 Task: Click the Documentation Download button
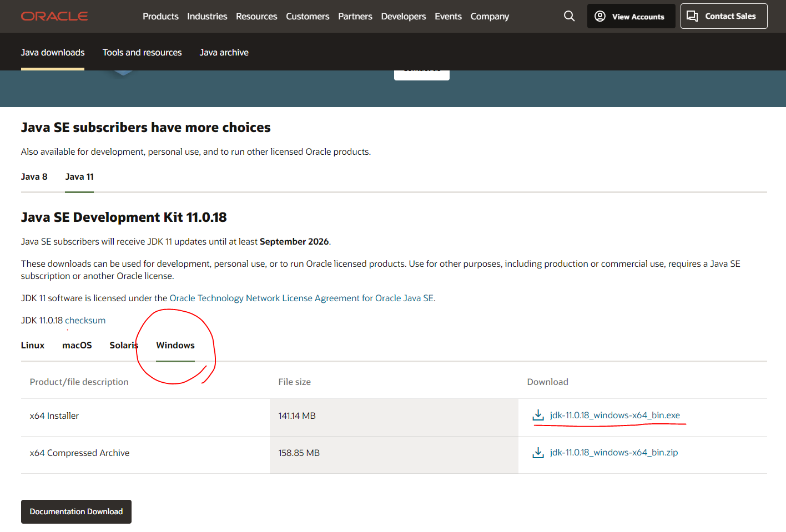tap(76, 511)
